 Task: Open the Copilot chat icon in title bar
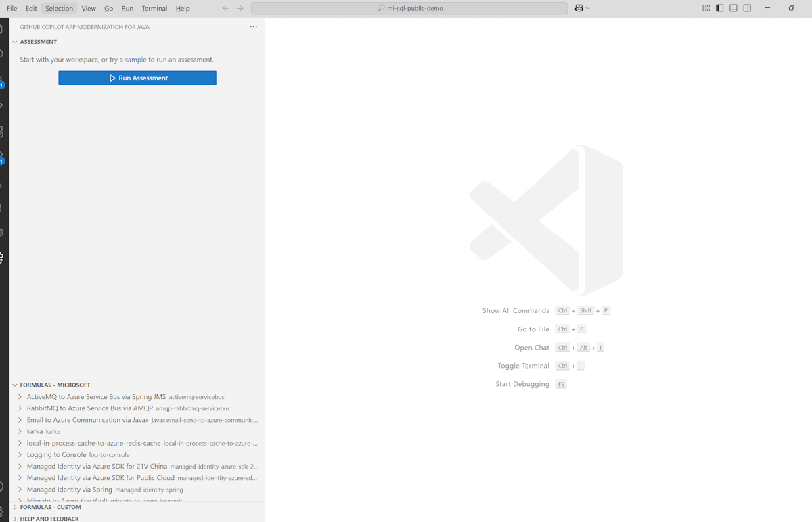coord(579,8)
